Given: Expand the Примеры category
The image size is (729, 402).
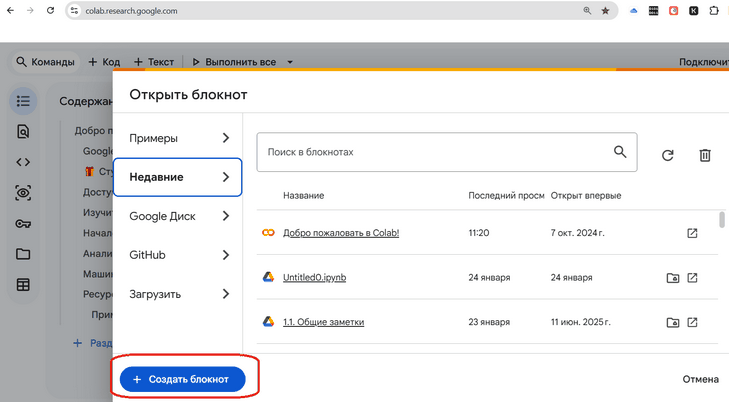Looking at the screenshot, I should (178, 138).
